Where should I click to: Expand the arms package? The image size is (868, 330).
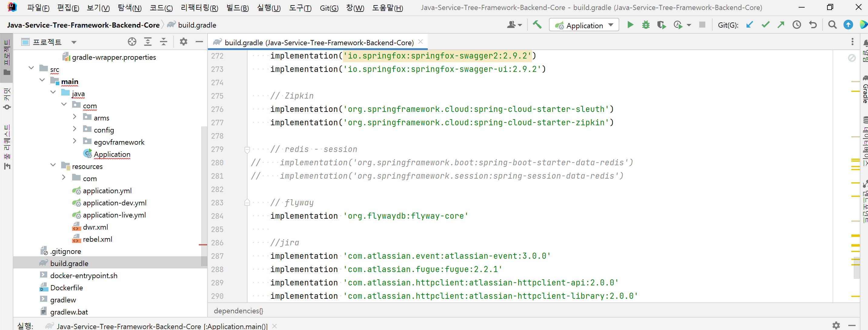pos(75,117)
